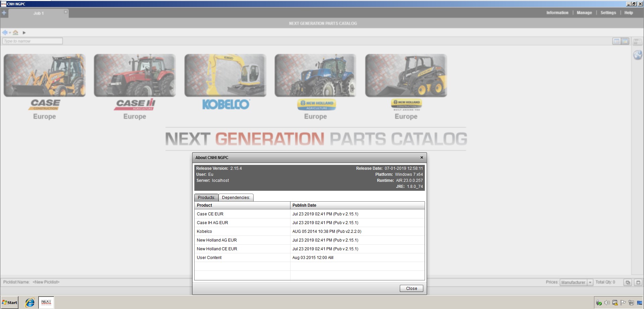The width and height of the screenshot is (644, 309).
Task: Open the New Holland Agriculture Europe catalog
Action: click(x=316, y=87)
